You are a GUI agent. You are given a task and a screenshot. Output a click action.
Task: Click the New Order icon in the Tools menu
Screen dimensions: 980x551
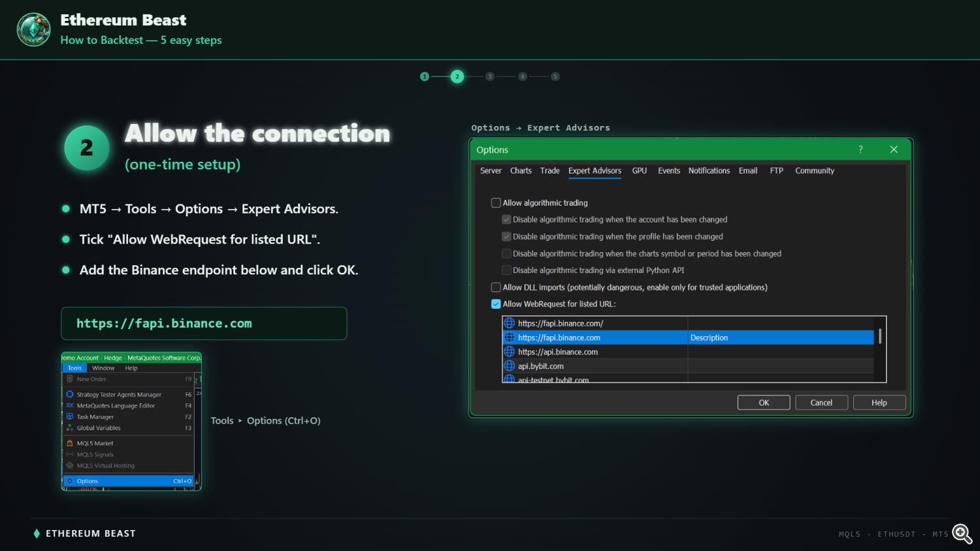coord(70,379)
